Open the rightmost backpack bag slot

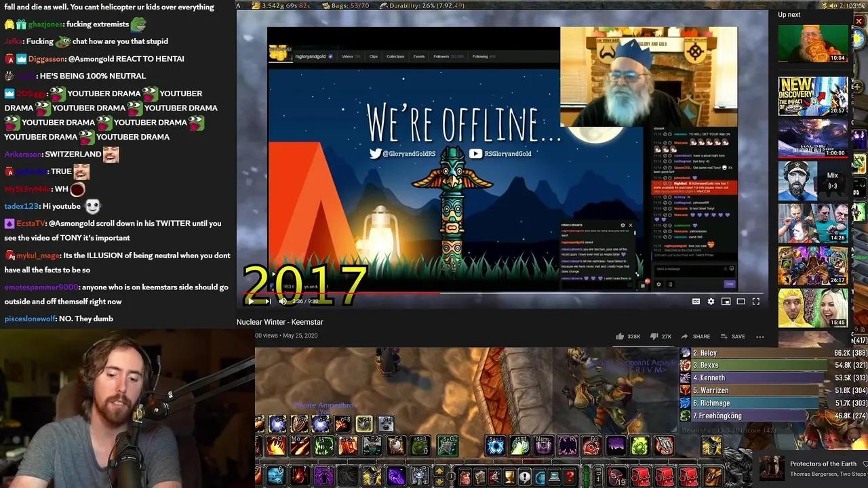[x=713, y=476]
